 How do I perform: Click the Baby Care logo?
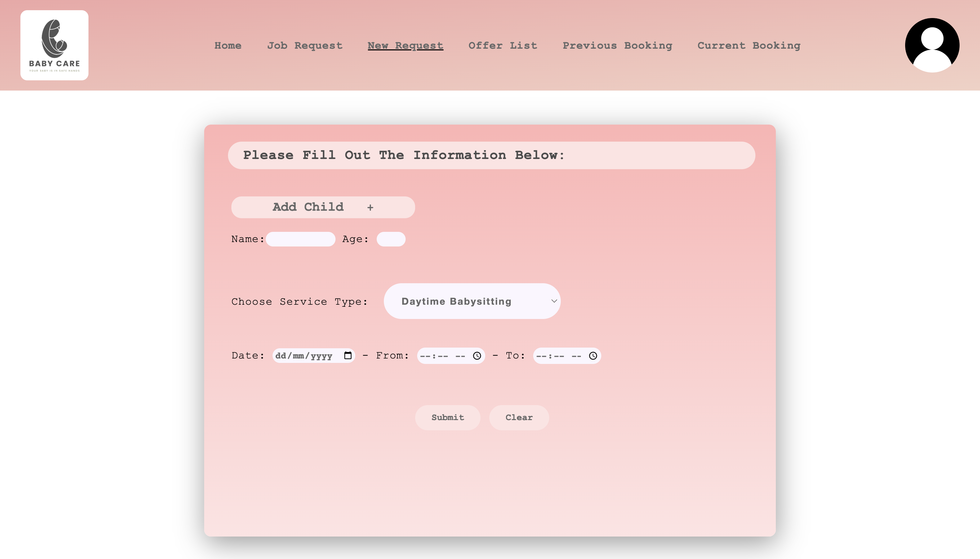tap(54, 45)
